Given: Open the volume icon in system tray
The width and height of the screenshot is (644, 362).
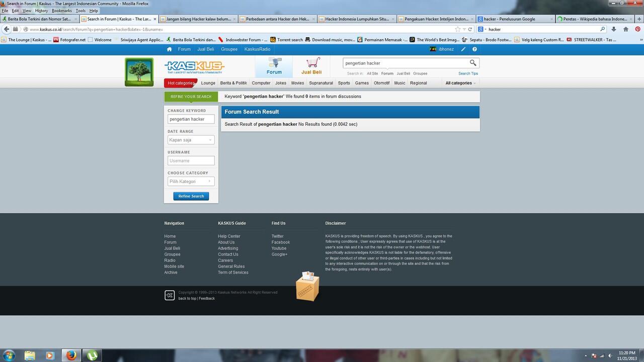Looking at the screenshot, I should [x=610, y=355].
